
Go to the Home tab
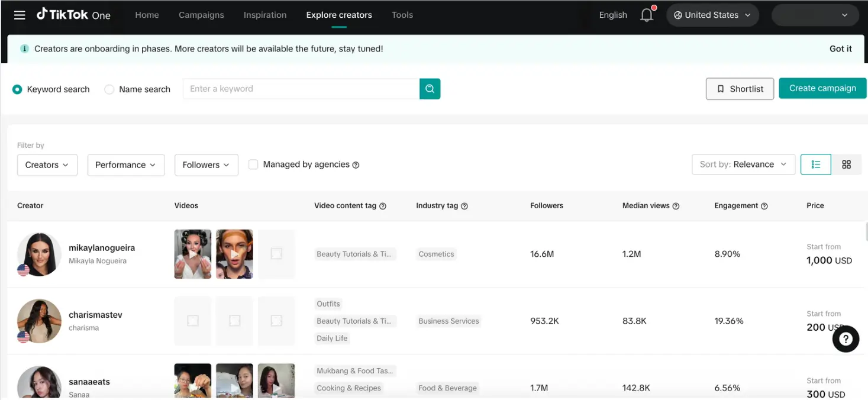147,15
